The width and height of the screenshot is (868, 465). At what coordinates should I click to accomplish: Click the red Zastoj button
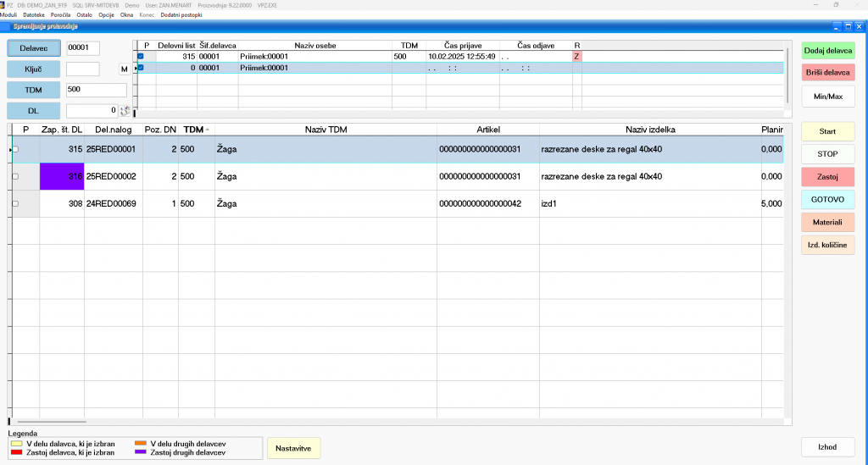click(827, 176)
